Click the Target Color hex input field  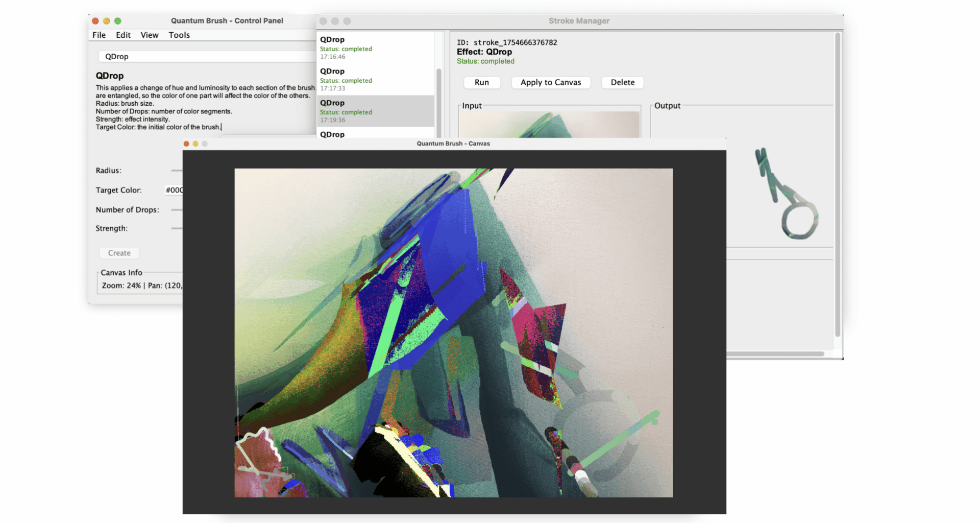174,190
